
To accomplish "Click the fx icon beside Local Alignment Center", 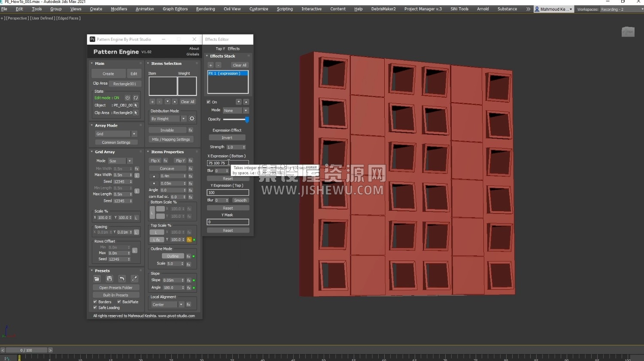I will pyautogui.click(x=188, y=305).
